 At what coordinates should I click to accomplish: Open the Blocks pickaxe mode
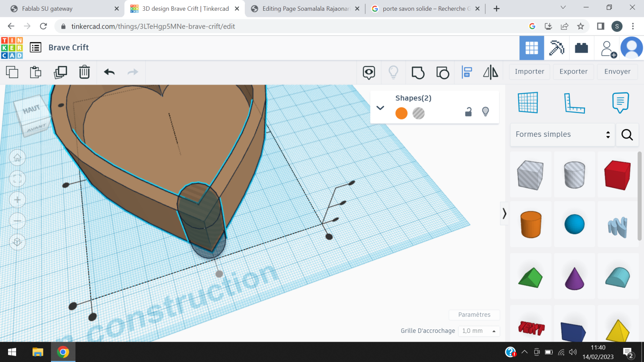click(557, 48)
